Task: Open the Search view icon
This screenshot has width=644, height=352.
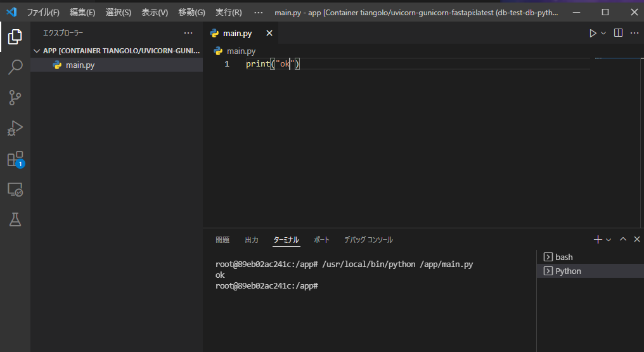Action: [15, 67]
